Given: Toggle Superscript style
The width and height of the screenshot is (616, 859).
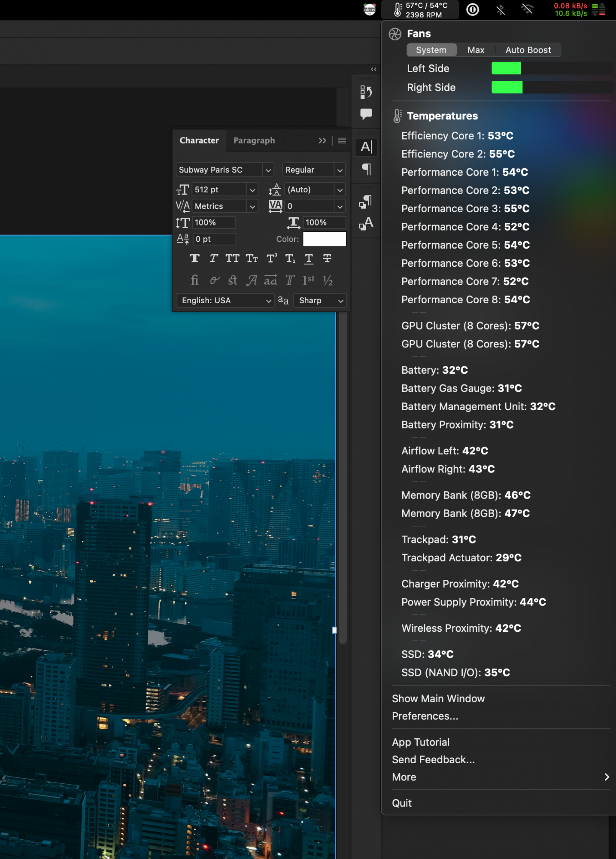Looking at the screenshot, I should tap(272, 258).
